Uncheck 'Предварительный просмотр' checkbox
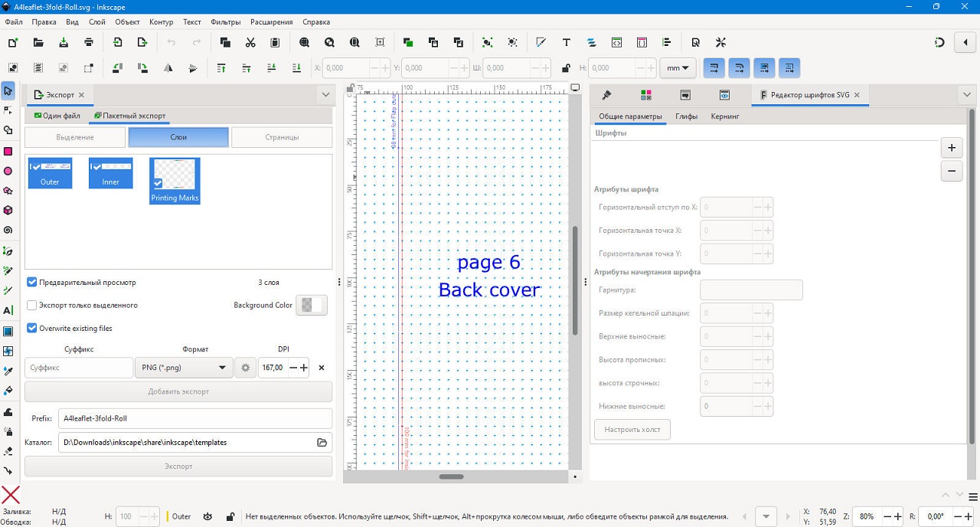 32,283
